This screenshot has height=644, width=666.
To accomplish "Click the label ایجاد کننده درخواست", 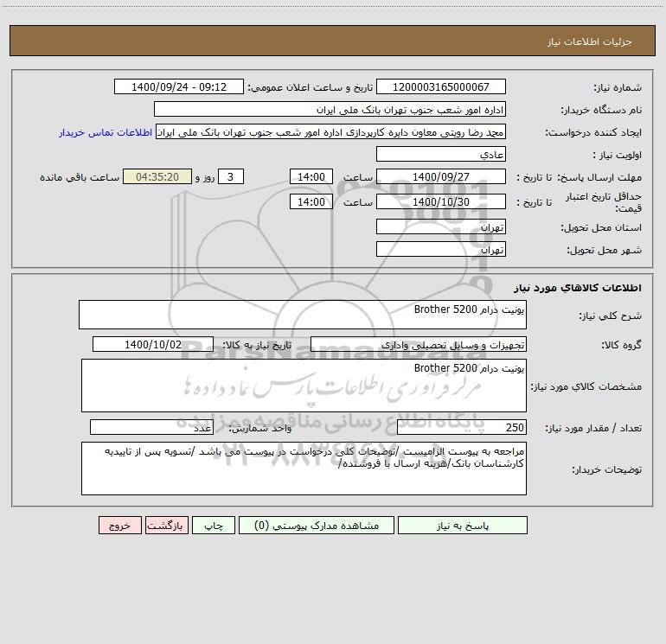I will 593,132.
